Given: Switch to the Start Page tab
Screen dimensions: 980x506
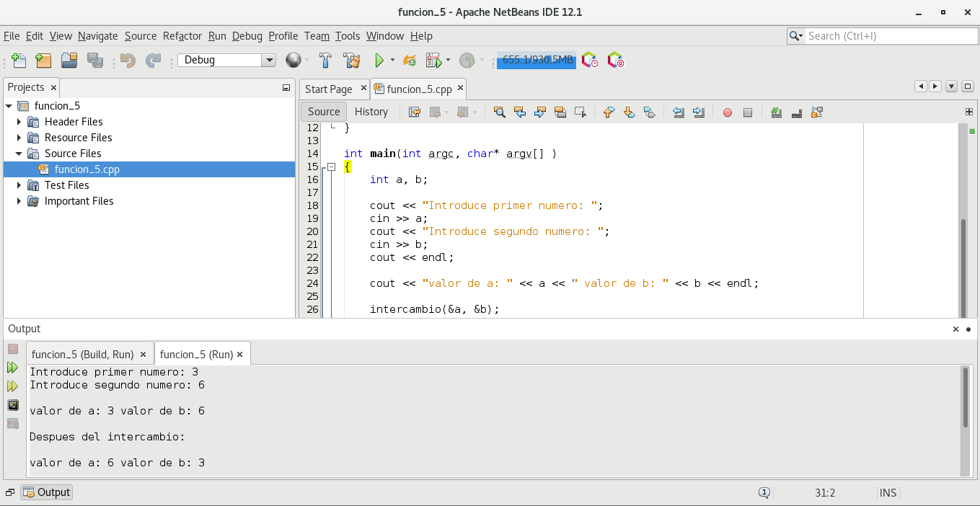Looking at the screenshot, I should pos(329,89).
